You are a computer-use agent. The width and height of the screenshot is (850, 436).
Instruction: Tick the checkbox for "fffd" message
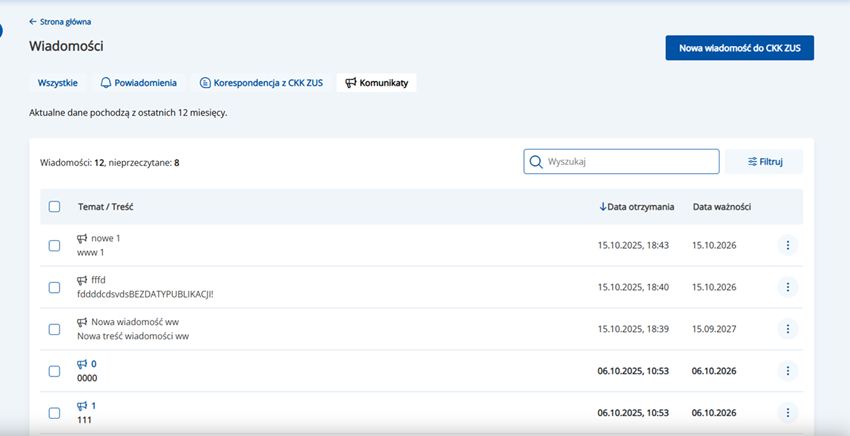coord(54,288)
